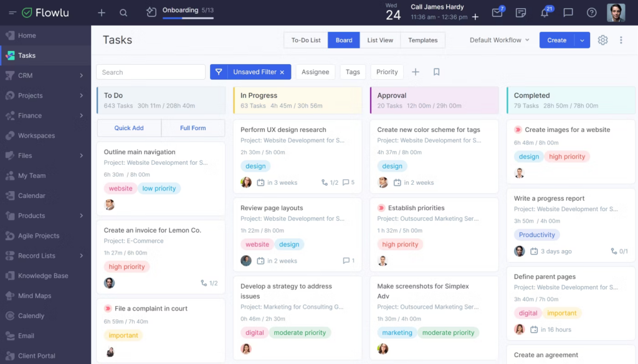This screenshot has width=638, height=364.
Task: Open the three-dot menu beside the gear
Action: 621,40
